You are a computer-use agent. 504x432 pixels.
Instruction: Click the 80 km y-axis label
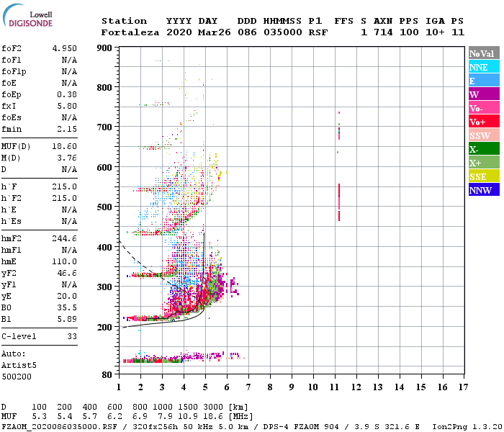[107, 375]
